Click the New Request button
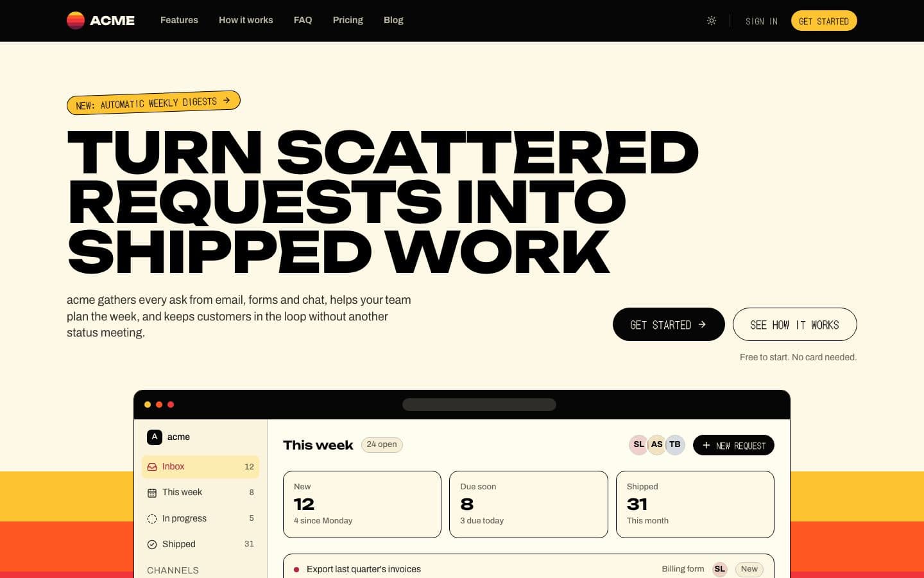The image size is (924, 578). click(733, 445)
